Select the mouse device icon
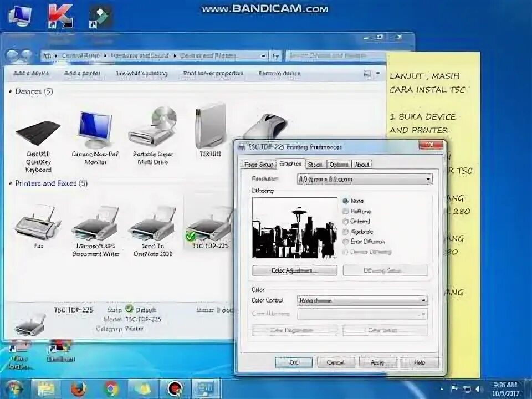 click(265, 126)
